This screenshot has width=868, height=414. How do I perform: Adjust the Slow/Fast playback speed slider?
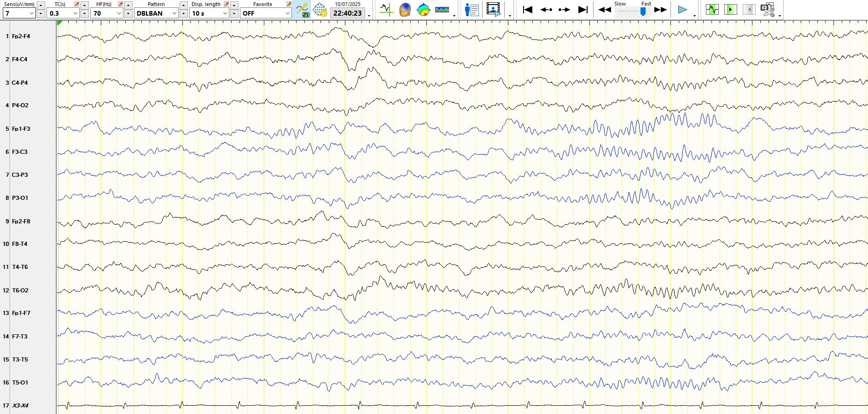(643, 12)
